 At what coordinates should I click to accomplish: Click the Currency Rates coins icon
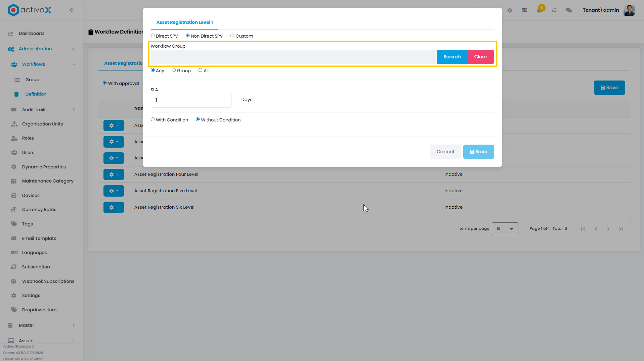tap(14, 210)
